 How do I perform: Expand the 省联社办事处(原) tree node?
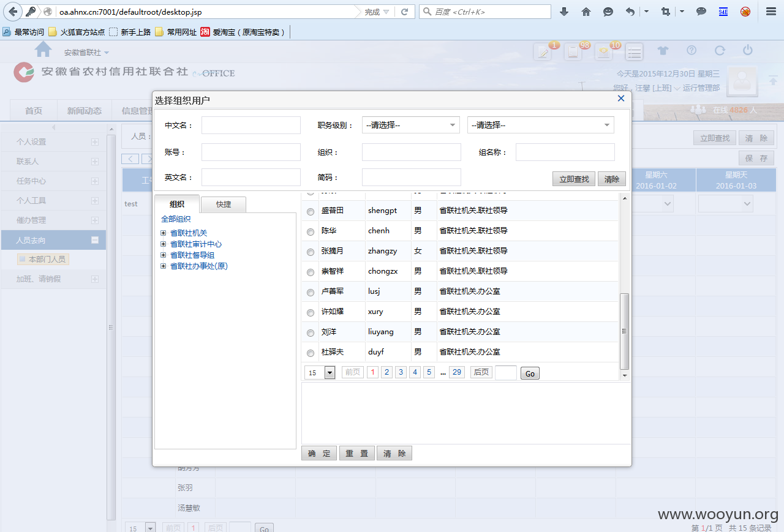(x=163, y=266)
